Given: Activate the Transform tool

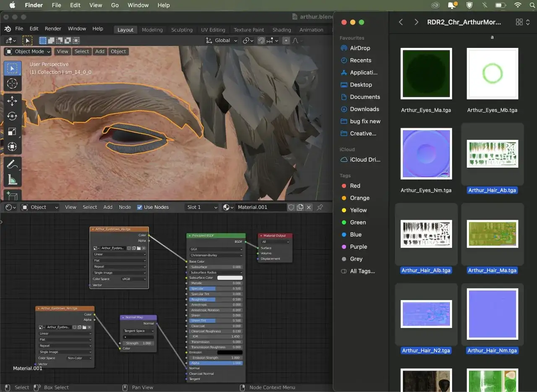Looking at the screenshot, I should point(12,146).
